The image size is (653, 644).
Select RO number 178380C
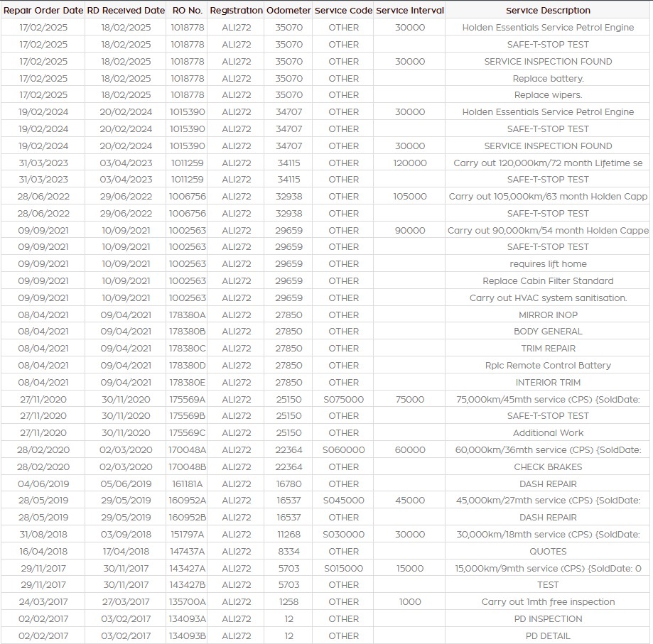188,348
